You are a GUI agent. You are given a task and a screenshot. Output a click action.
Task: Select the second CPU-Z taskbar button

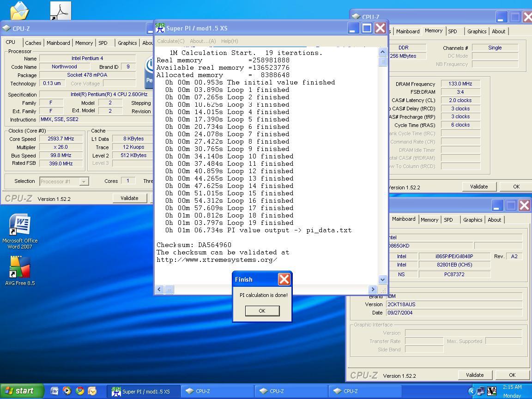coord(291,391)
